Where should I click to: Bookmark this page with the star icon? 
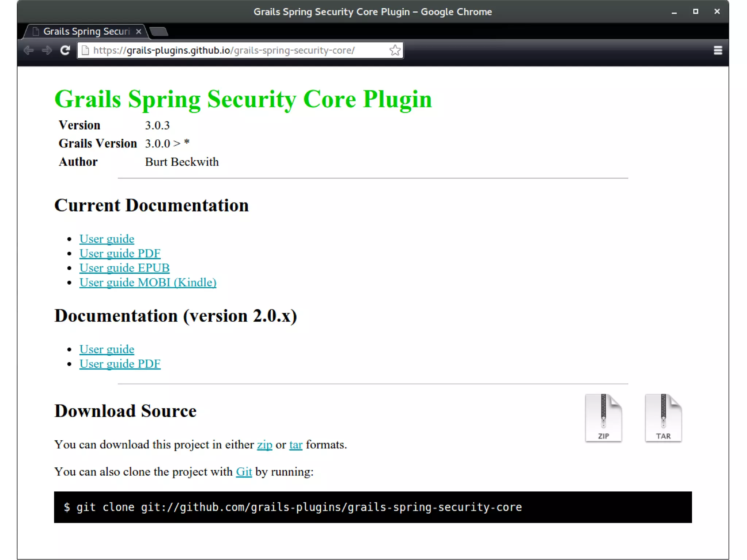pyautogui.click(x=395, y=50)
